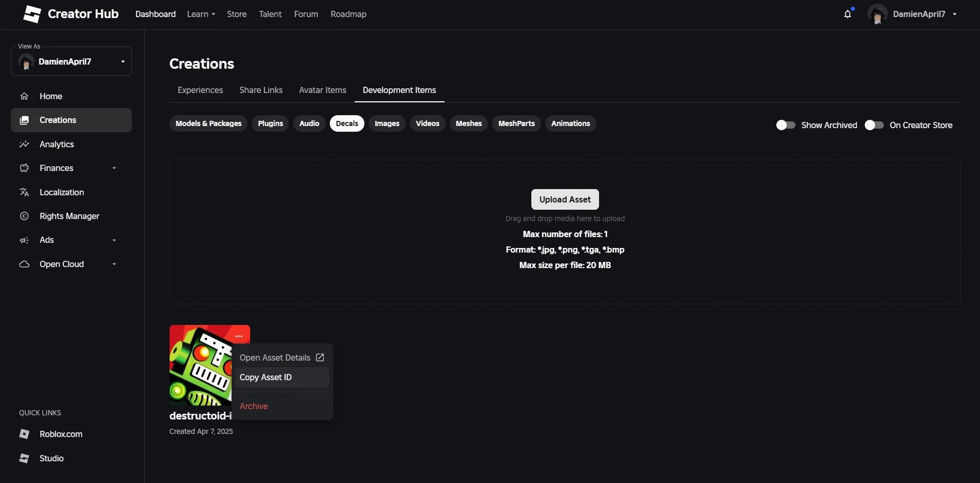Click the Creations sidebar icon

(x=24, y=120)
